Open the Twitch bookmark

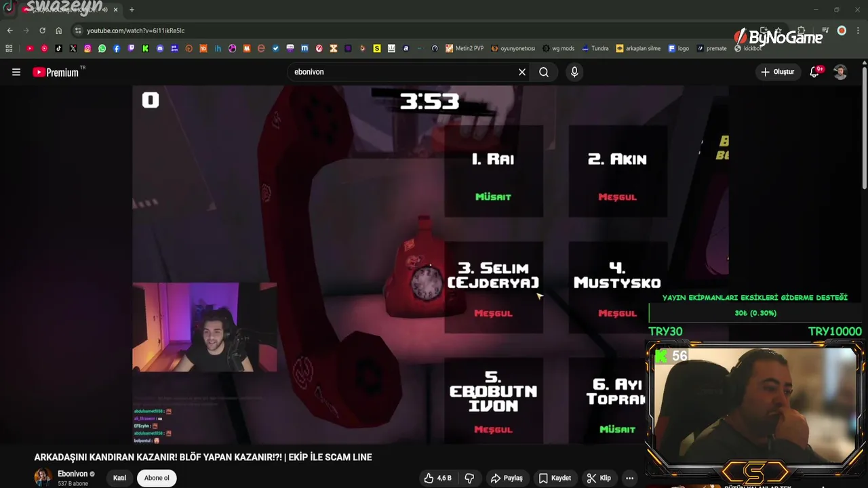point(131,49)
